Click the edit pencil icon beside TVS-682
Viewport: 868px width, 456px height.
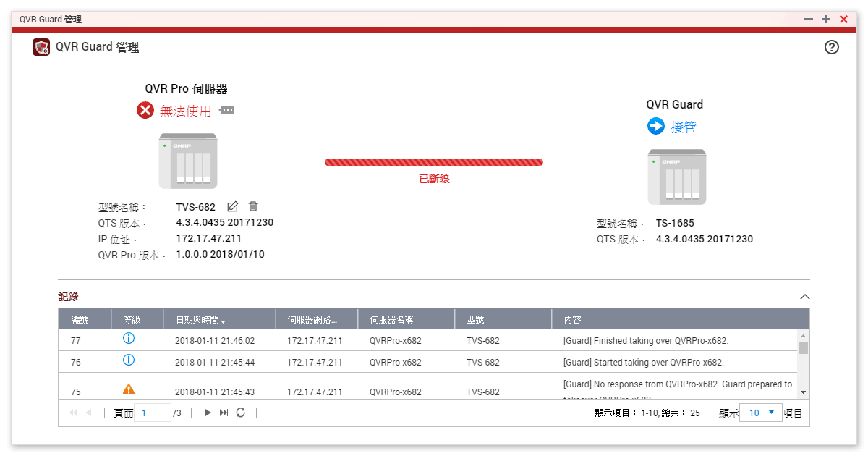pyautogui.click(x=232, y=207)
